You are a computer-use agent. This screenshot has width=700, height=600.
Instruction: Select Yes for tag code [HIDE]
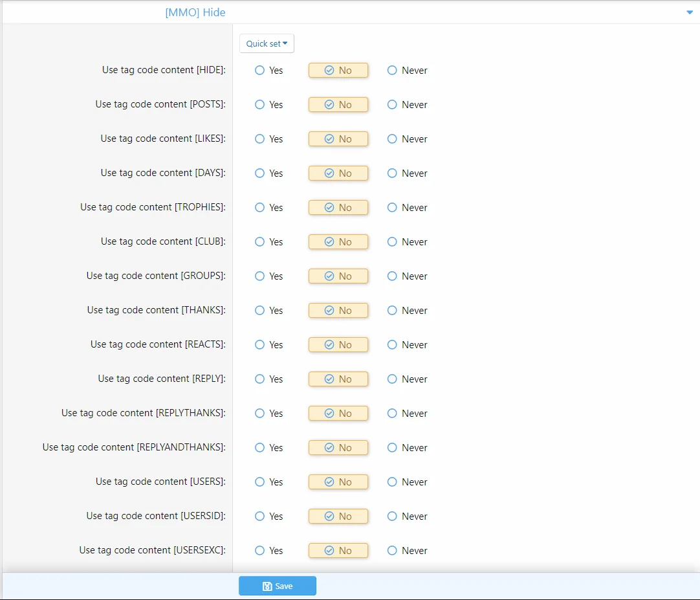[x=260, y=71]
